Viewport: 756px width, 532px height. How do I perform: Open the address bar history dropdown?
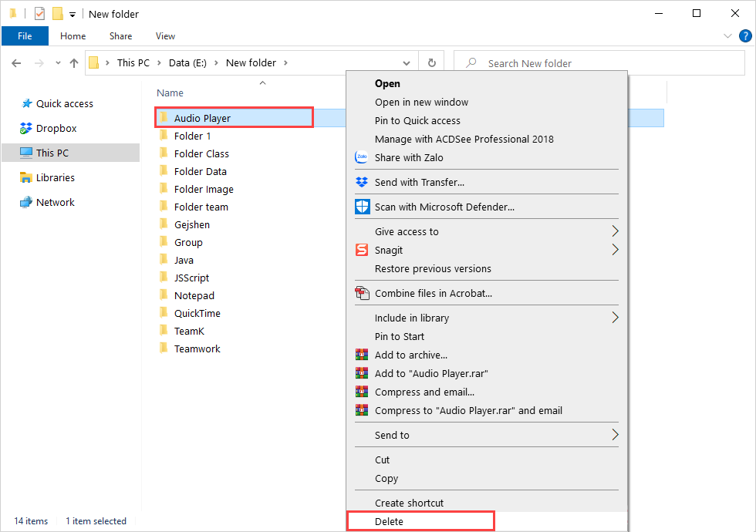pos(407,63)
